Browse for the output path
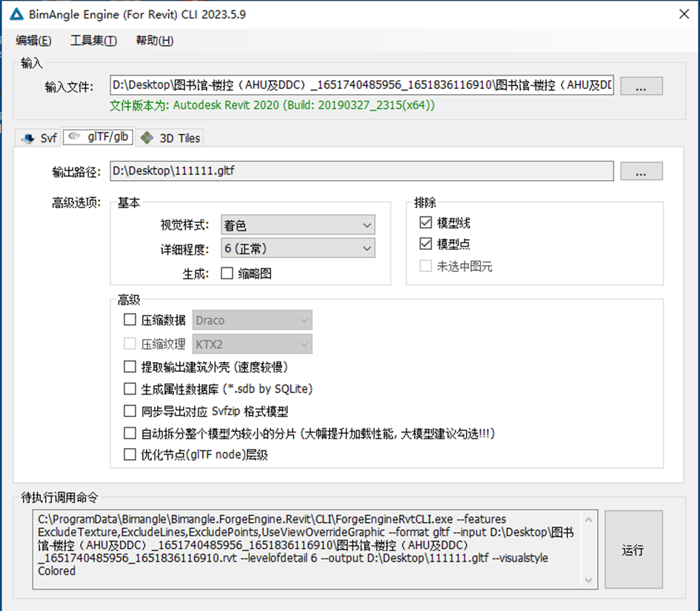 point(641,171)
